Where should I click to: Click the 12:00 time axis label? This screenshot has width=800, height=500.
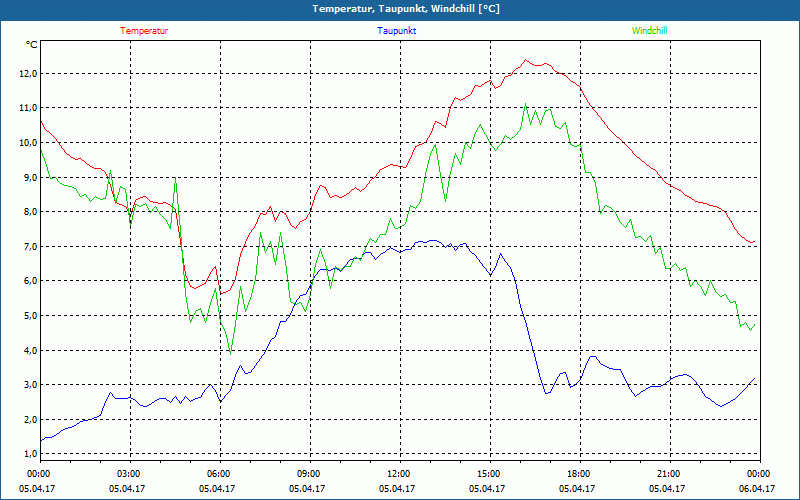[x=399, y=474]
